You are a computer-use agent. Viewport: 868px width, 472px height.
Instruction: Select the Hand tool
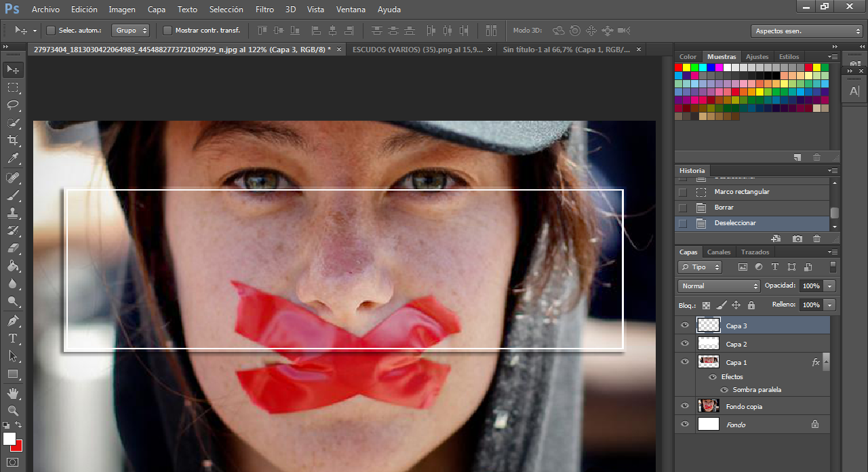13,393
